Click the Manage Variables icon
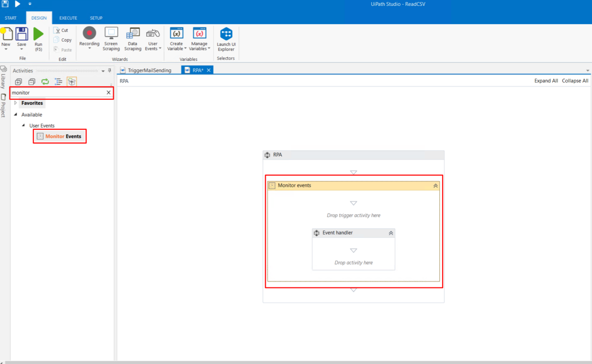This screenshot has height=364, width=592. pos(200,33)
